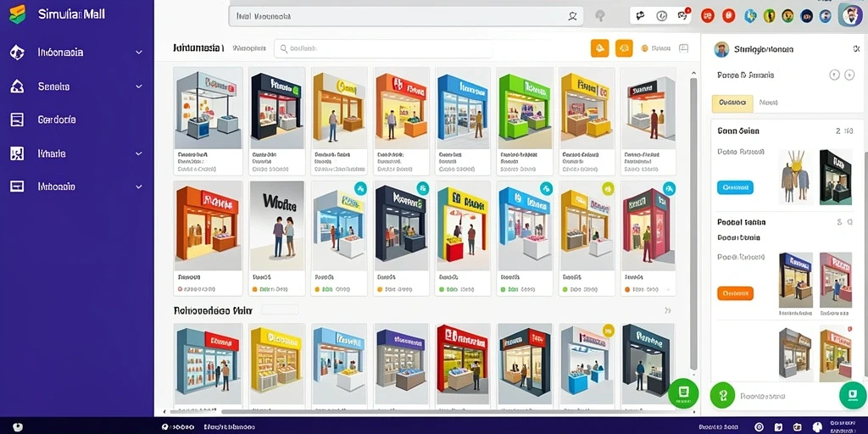Screen dimensions: 868x434
Task: Select the navy round avatar in top bar
Action: (807, 15)
